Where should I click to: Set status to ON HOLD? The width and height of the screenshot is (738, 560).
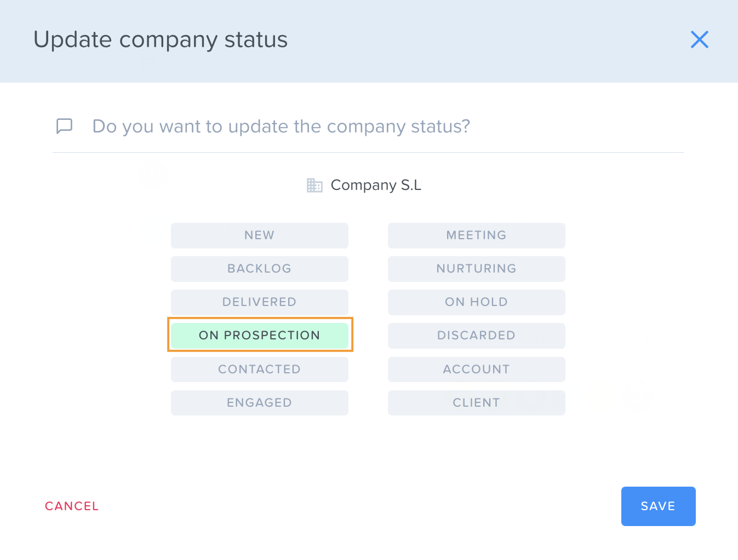477,302
